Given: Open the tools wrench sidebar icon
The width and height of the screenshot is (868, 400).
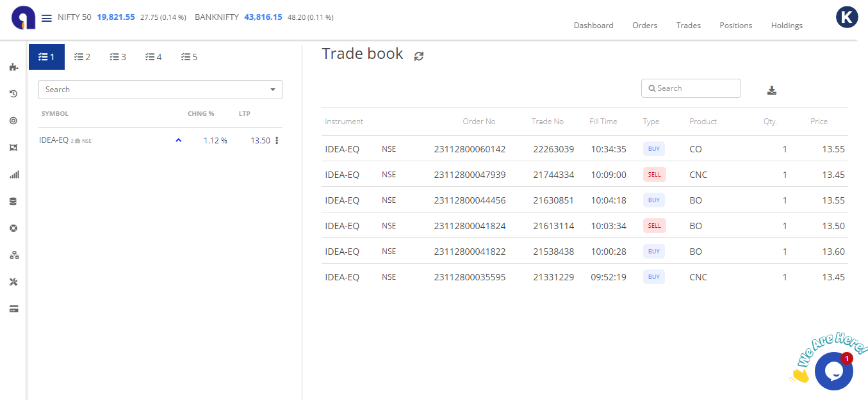Looking at the screenshot, I should pyautogui.click(x=13, y=282).
